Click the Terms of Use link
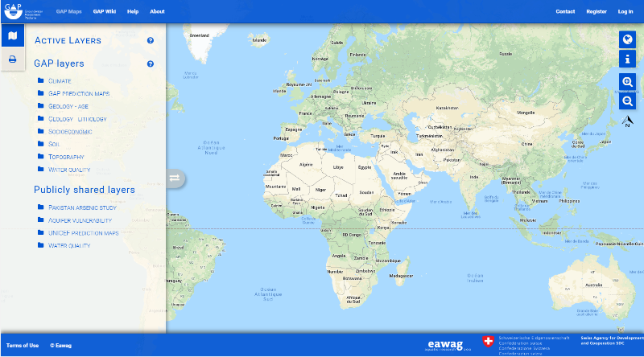644x357 pixels. (23, 346)
